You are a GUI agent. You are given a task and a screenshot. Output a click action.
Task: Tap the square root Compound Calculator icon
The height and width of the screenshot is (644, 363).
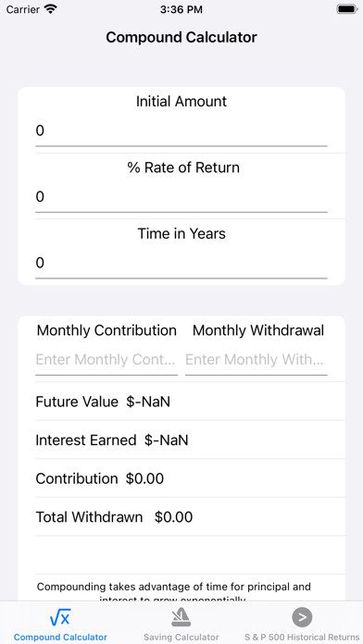(60, 617)
